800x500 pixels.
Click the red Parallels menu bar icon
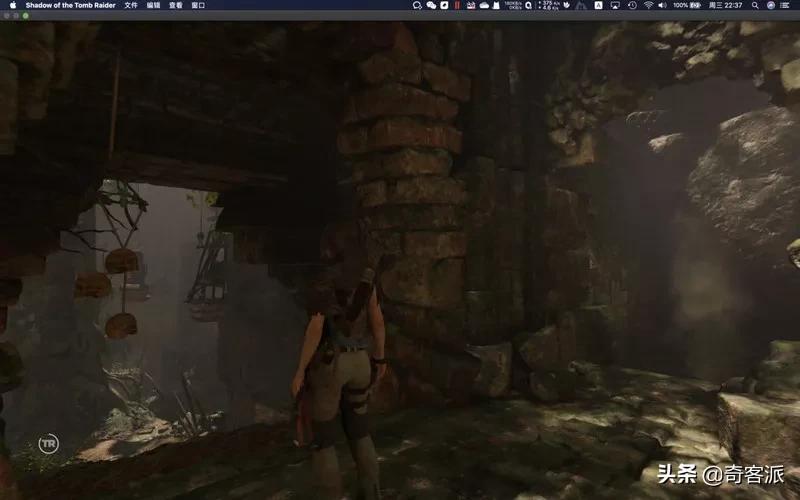coord(458,5)
